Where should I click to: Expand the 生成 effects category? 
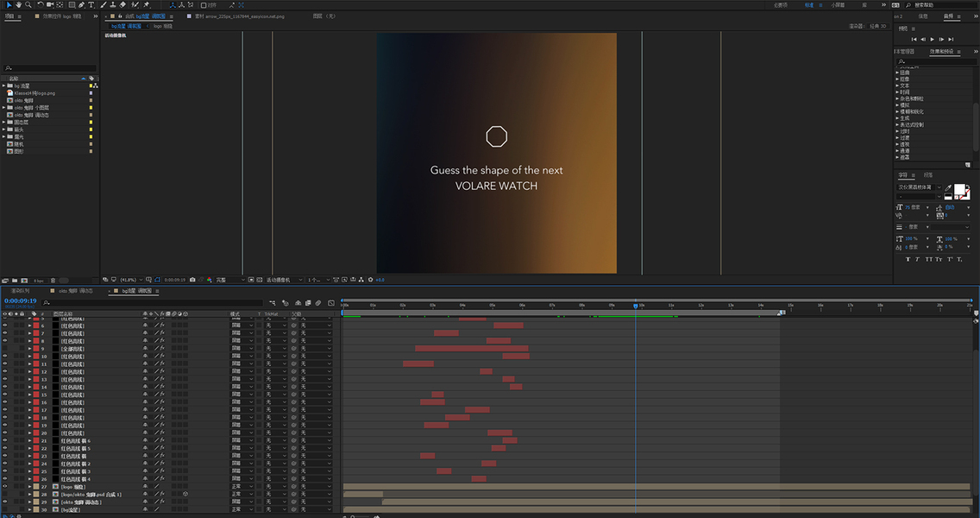[x=897, y=117]
